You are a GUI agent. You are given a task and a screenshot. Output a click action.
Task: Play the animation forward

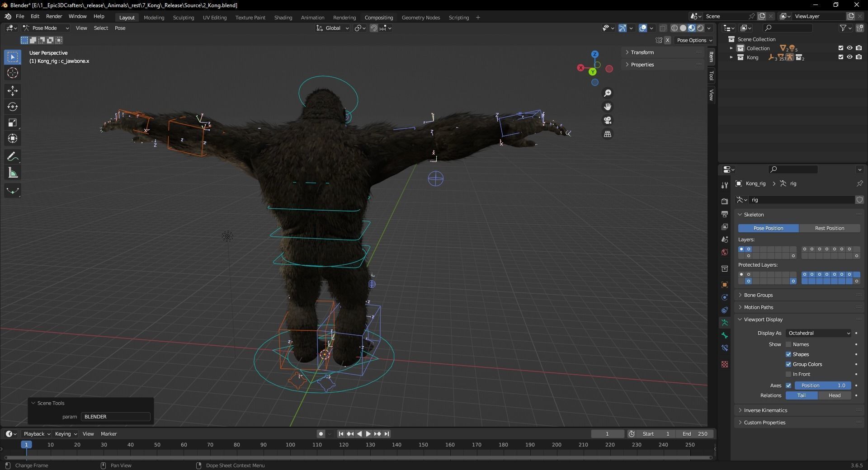[x=368, y=434]
